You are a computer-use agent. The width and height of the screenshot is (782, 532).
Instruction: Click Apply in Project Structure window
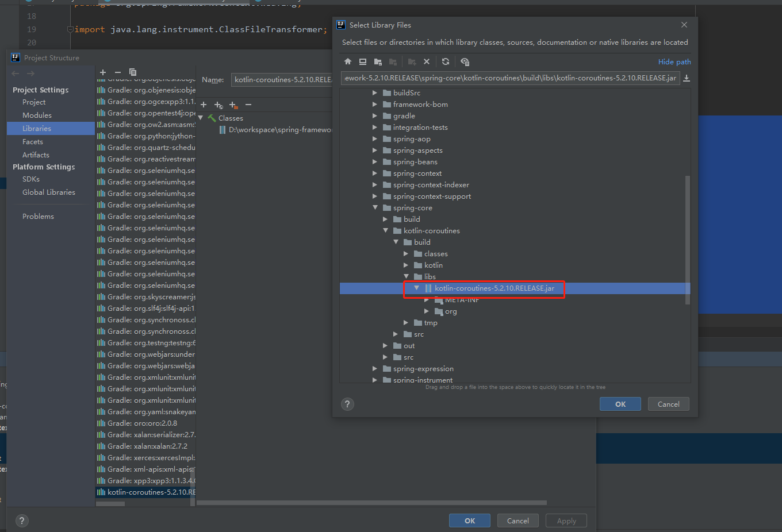(x=566, y=521)
